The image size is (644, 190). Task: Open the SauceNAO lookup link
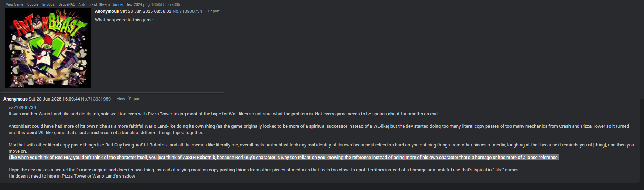point(67,4)
